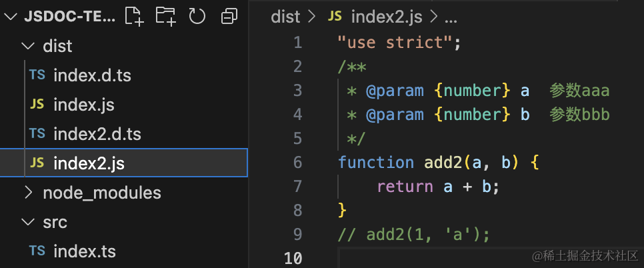
Task: Click the TS icon of index2.d.ts
Action: 37,134
